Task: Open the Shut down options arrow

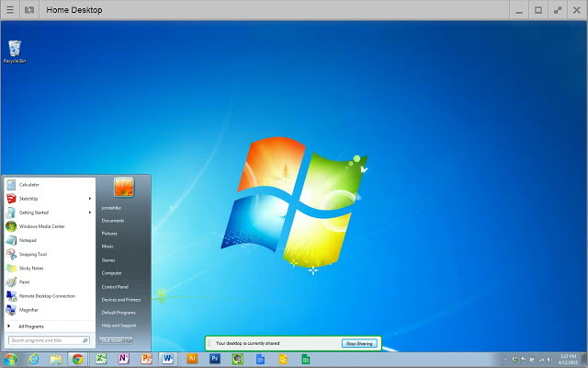Action: (x=129, y=340)
